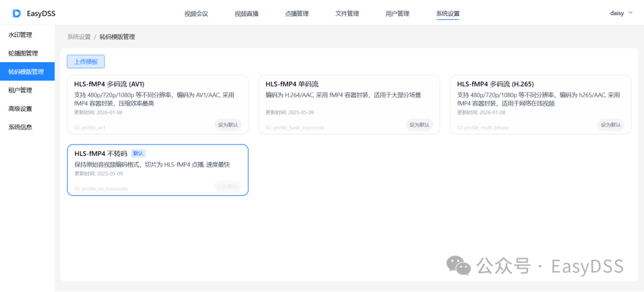This screenshot has height=292, width=644.
Task: Expand the daisy user dropdown arrow
Action: click(631, 13)
